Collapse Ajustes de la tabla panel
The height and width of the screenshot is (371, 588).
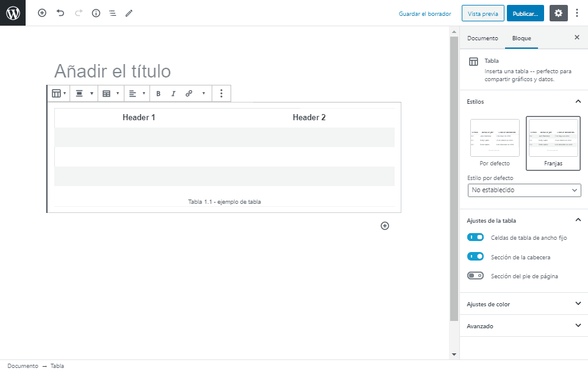524,220
